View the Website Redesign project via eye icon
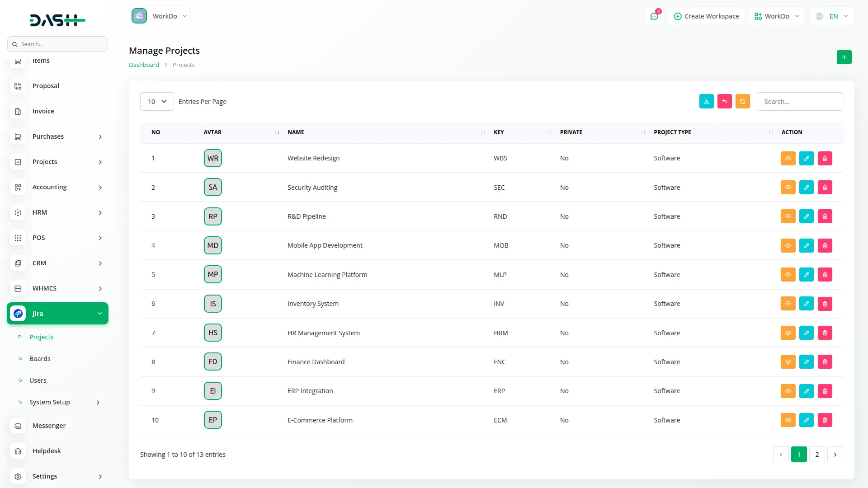 pos(788,159)
